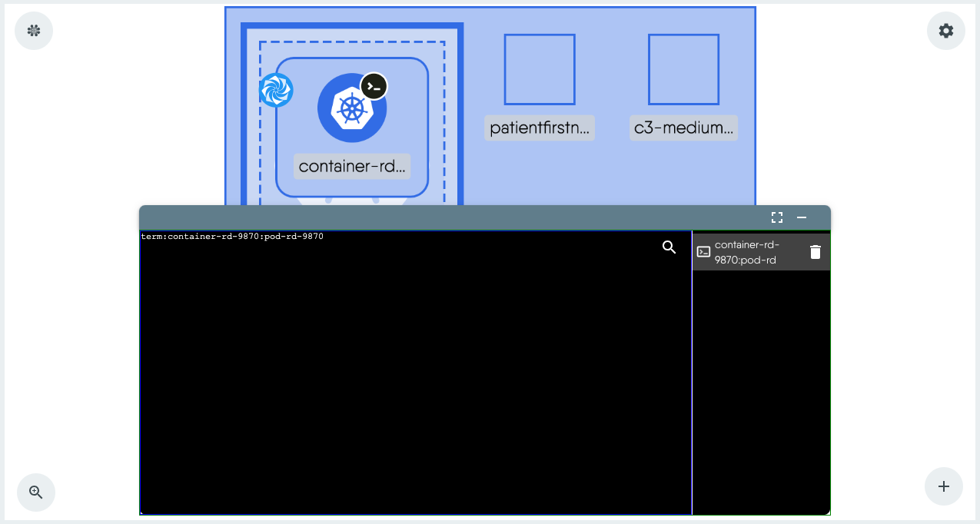This screenshot has width=980, height=524.
Task: Minimize the terminal panel
Action: tap(802, 218)
